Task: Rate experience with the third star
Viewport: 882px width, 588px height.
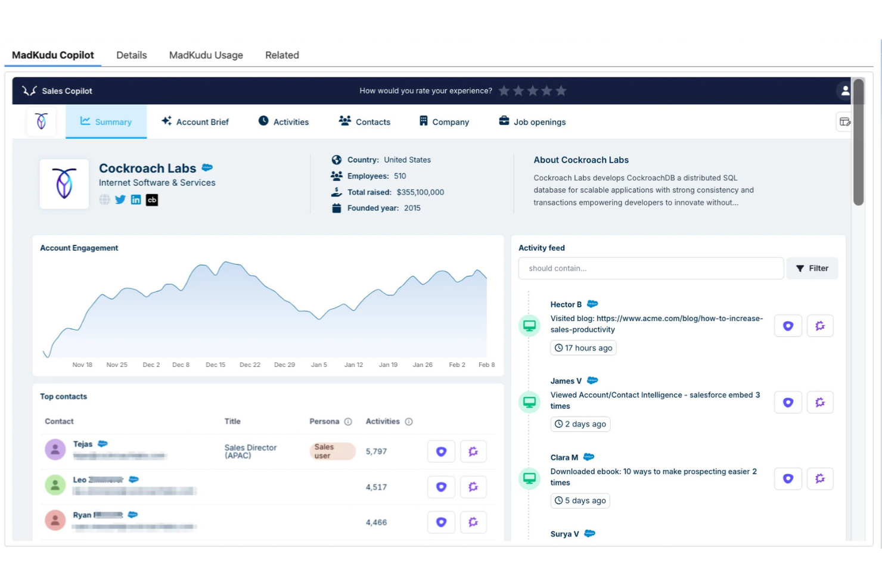Action: click(x=533, y=91)
